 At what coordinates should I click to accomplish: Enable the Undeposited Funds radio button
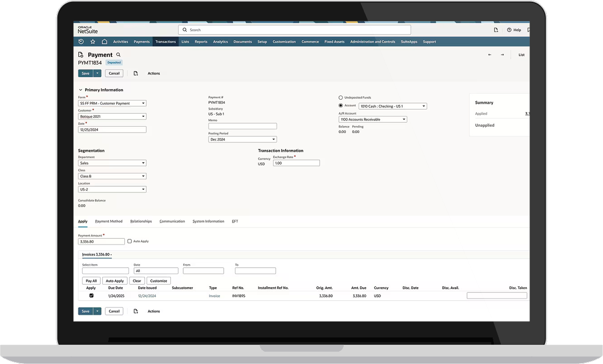341,97
